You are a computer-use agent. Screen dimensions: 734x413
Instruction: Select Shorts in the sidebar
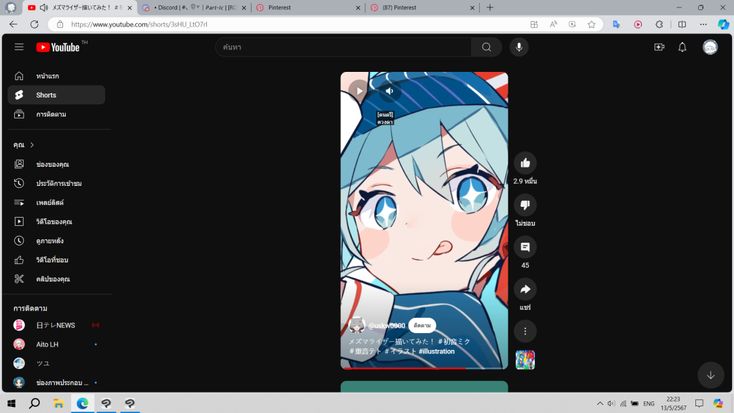point(57,95)
